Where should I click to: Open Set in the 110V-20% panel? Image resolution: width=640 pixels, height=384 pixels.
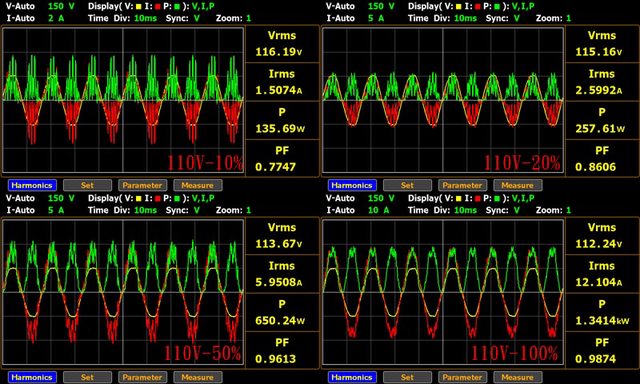point(407,185)
